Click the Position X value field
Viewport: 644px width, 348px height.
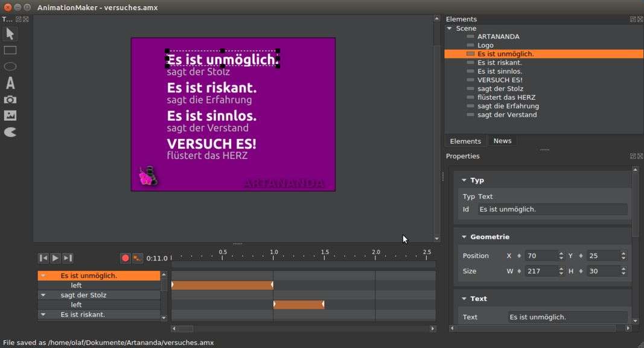(x=540, y=256)
